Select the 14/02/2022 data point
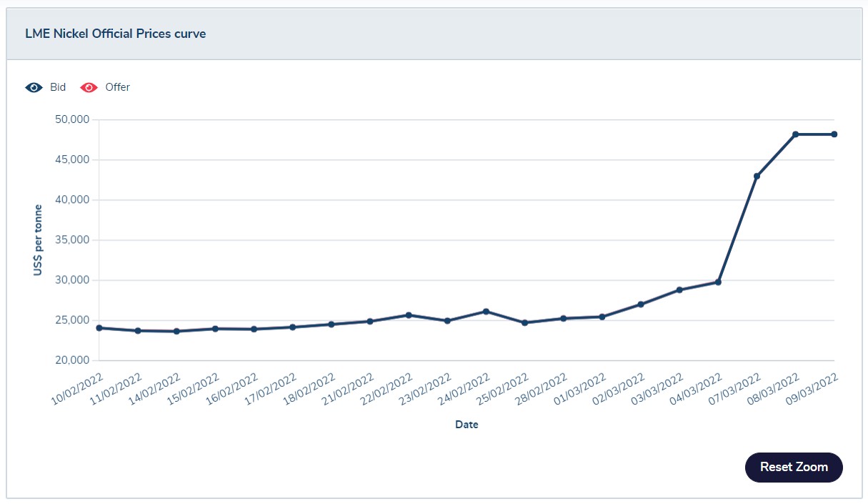The height and width of the screenshot is (504, 868). point(176,331)
